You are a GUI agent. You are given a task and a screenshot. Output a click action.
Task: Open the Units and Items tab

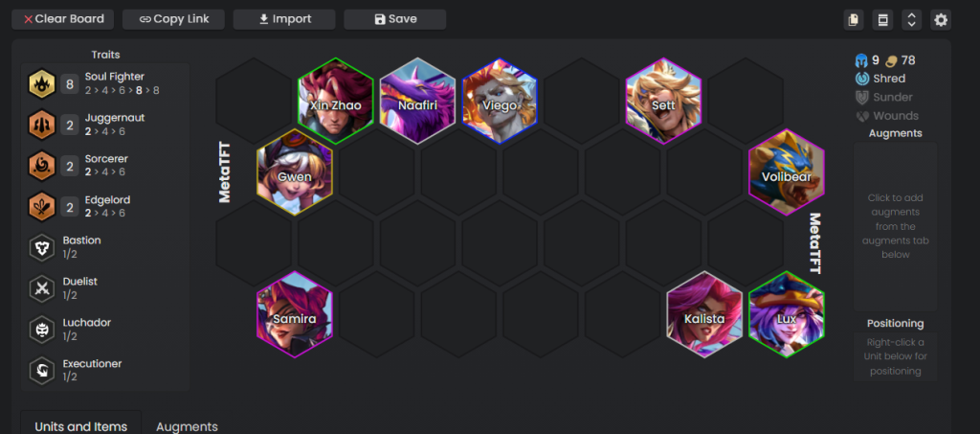click(x=80, y=424)
